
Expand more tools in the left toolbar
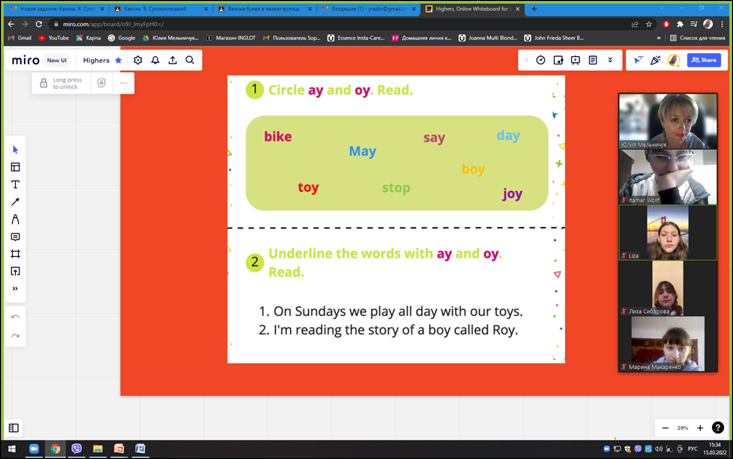(x=15, y=289)
